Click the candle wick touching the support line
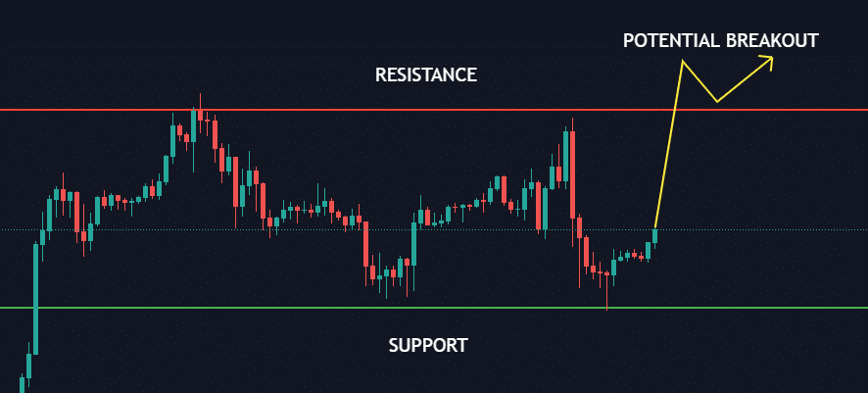The height and width of the screenshot is (393, 868). click(x=606, y=291)
